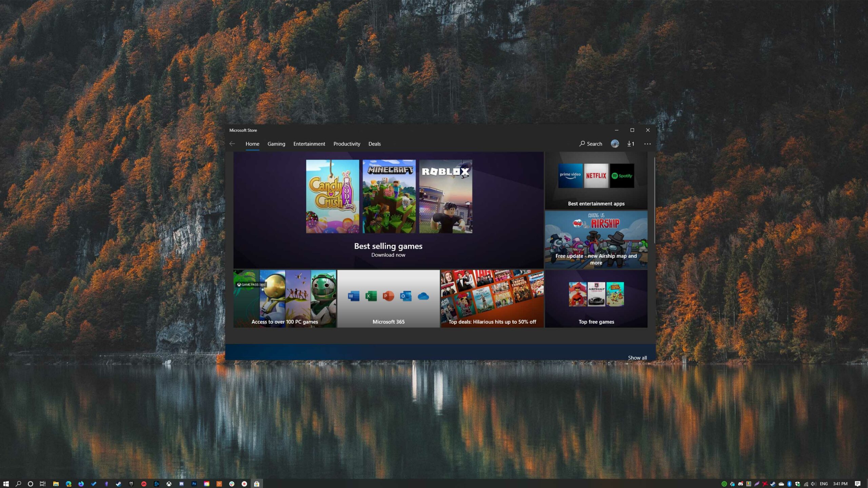Image resolution: width=868 pixels, height=488 pixels.
Task: Open the Productivity tab
Action: [x=347, y=144]
